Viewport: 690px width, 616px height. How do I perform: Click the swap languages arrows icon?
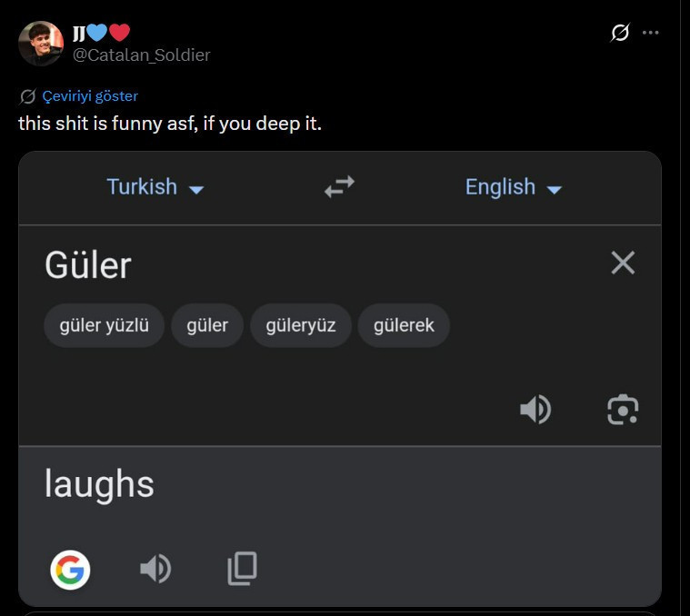tap(339, 188)
